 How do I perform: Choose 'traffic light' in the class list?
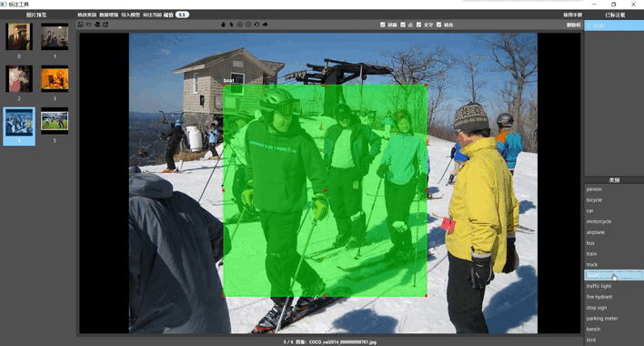point(614,286)
